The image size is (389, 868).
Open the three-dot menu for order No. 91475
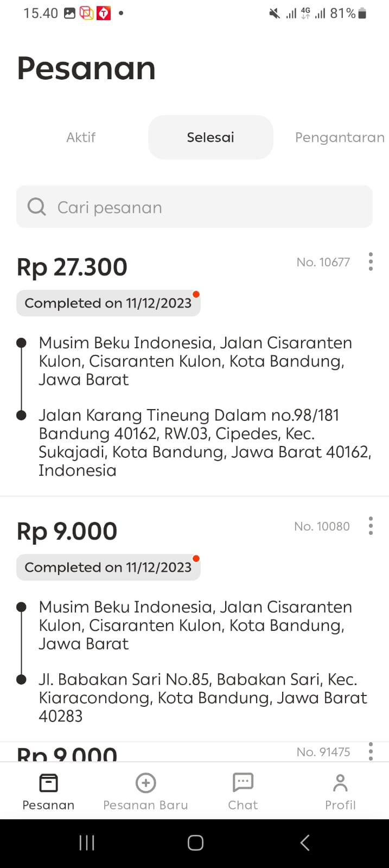click(371, 751)
